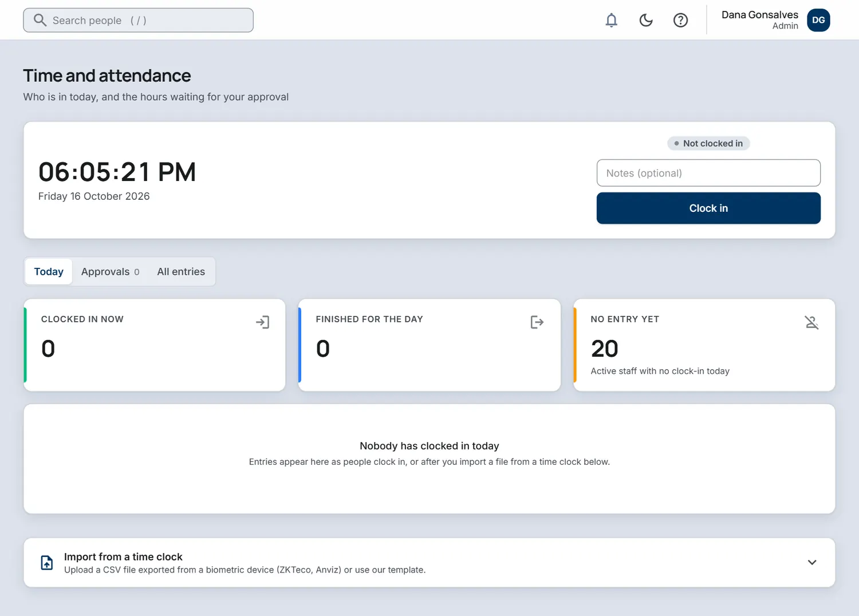This screenshot has width=859, height=616.
Task: Click the Clock in button
Action: tap(708, 208)
